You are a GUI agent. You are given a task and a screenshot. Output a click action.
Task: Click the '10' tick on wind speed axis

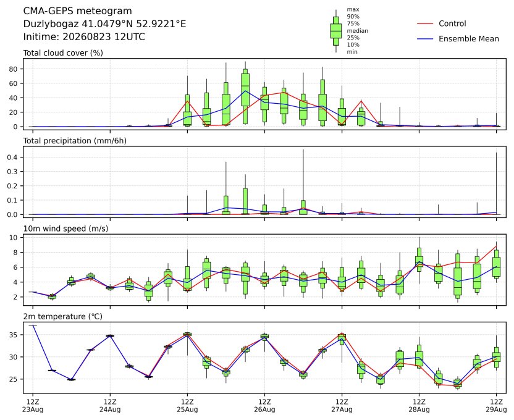coord(14,238)
